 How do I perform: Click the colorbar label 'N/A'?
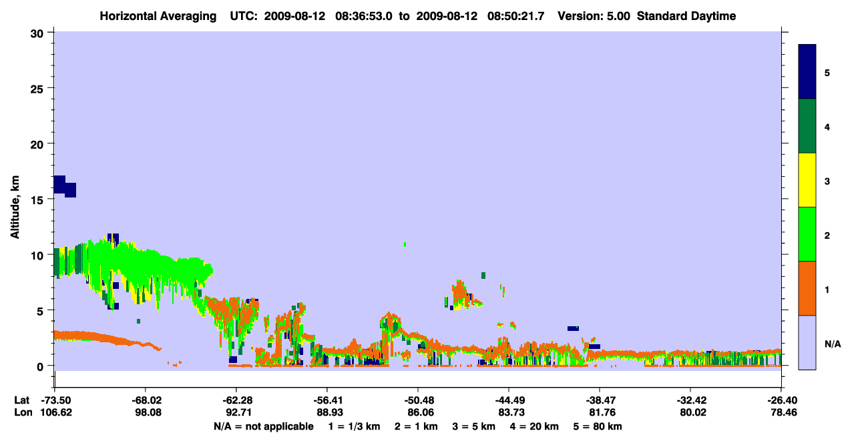point(833,344)
